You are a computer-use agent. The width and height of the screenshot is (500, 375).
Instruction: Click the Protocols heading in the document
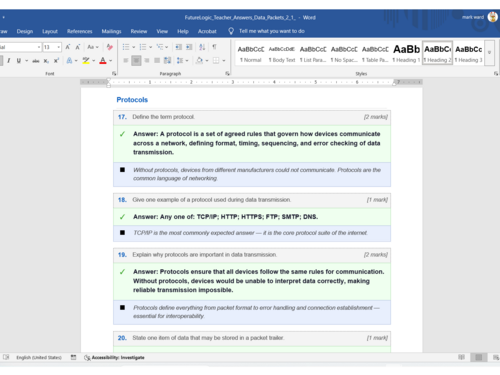(132, 100)
